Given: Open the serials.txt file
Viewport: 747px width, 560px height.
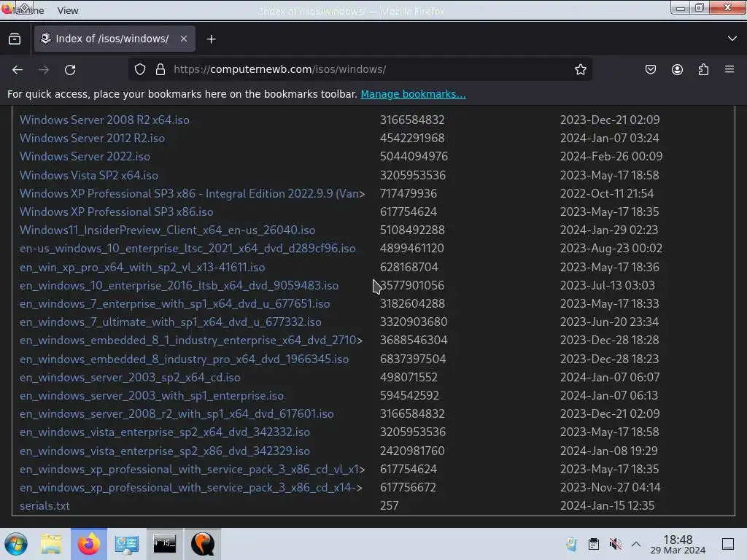Looking at the screenshot, I should 44,506.
